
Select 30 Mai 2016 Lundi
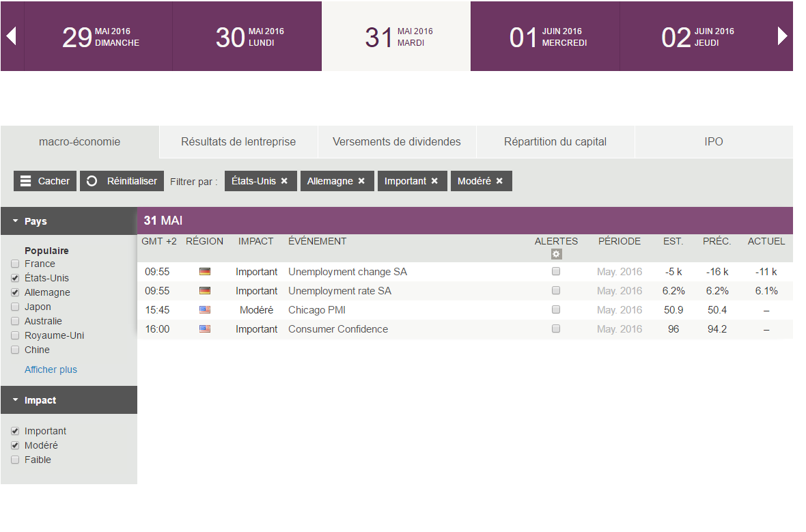coord(247,36)
